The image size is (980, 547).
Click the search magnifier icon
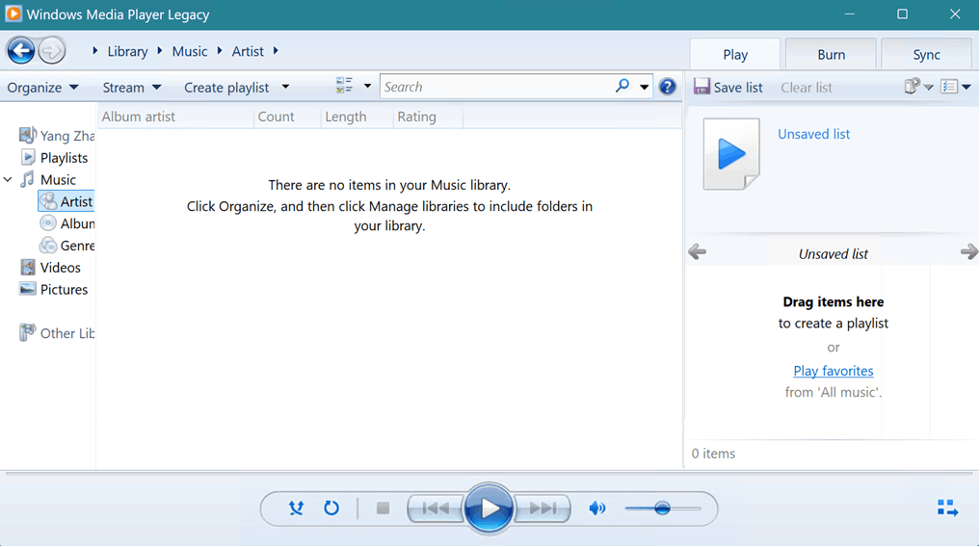pos(622,86)
